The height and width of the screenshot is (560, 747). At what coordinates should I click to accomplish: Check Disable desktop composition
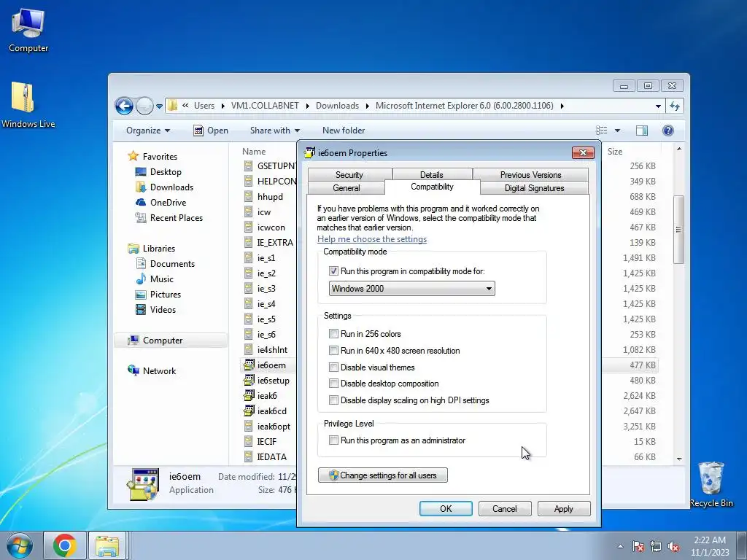pyautogui.click(x=333, y=384)
